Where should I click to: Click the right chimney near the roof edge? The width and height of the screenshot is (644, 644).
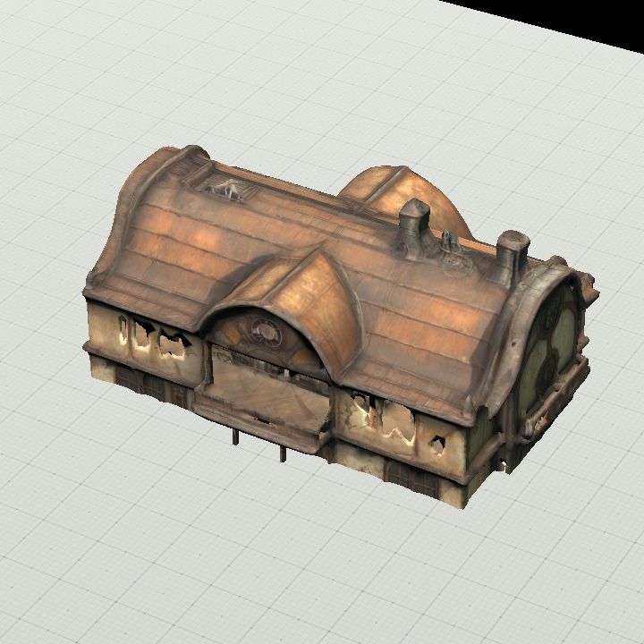pos(513,258)
